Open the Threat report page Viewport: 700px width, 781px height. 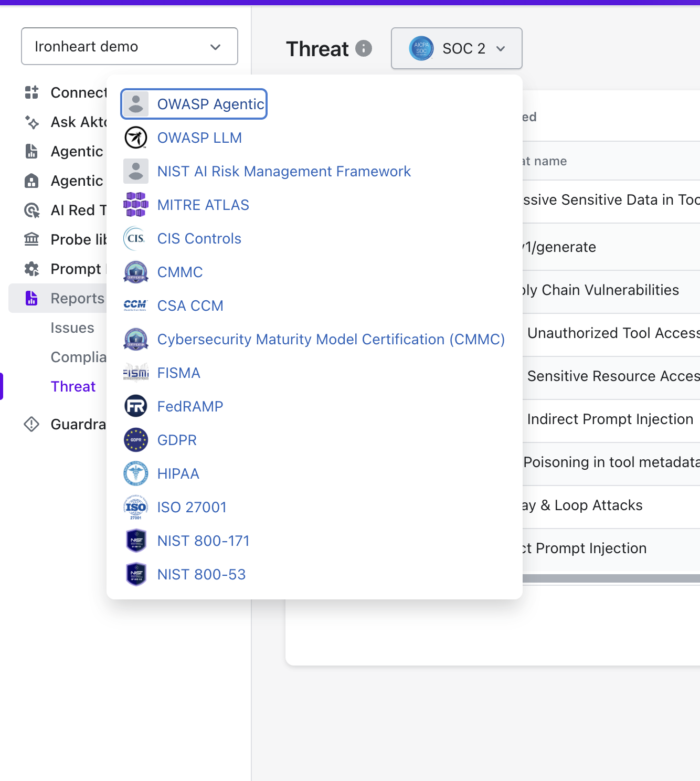[x=73, y=386]
